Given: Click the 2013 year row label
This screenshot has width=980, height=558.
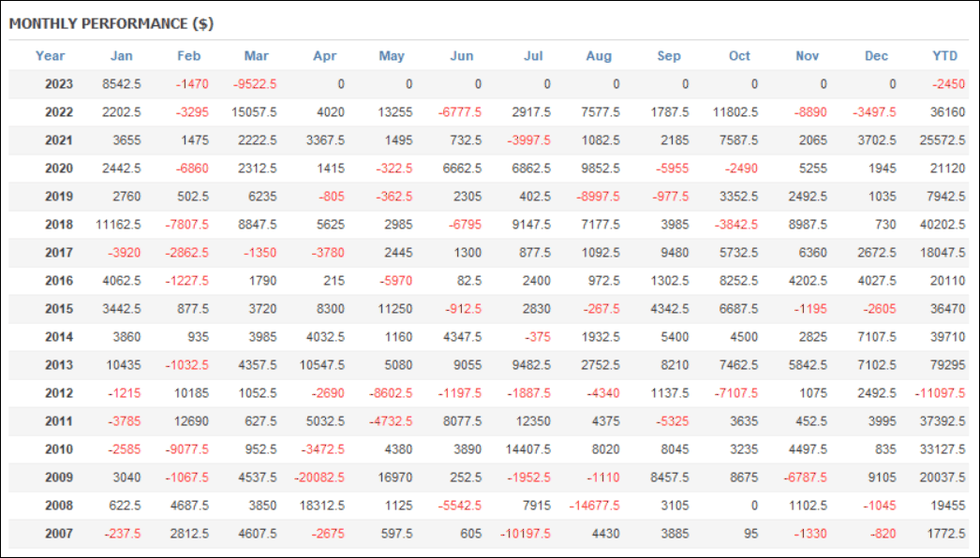Looking at the screenshot, I should [x=59, y=365].
